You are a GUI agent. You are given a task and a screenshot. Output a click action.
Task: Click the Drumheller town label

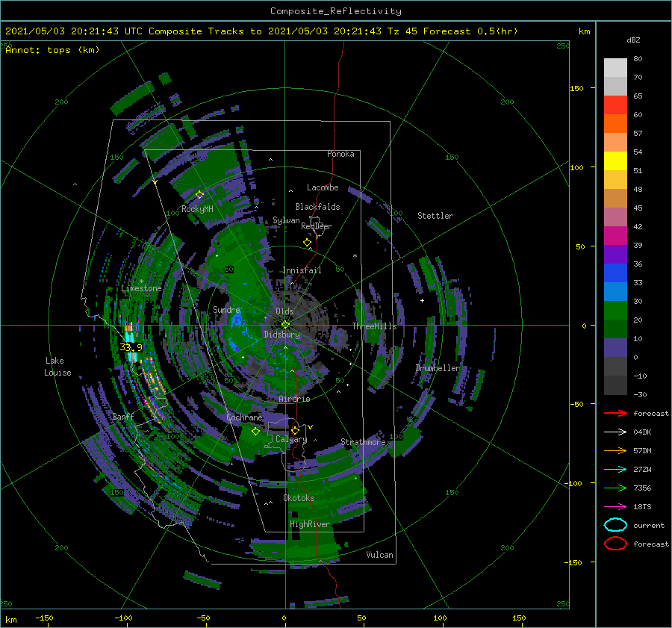(x=438, y=368)
